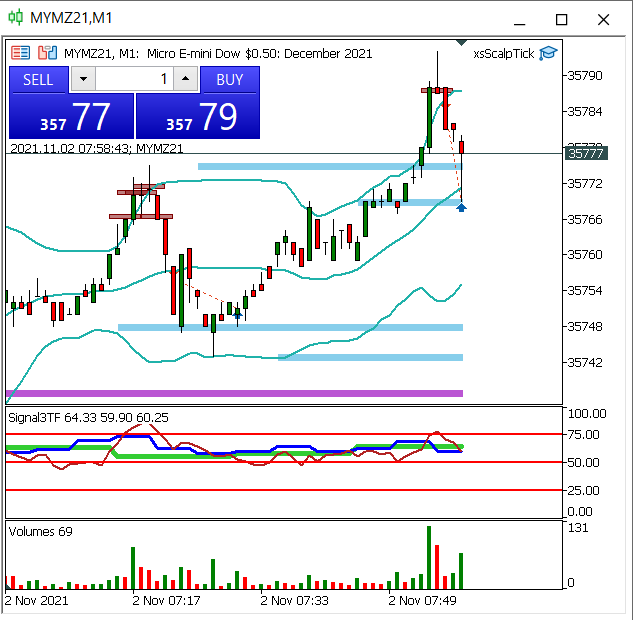
Task: Click the 35742 price scale label
Action: point(585,362)
